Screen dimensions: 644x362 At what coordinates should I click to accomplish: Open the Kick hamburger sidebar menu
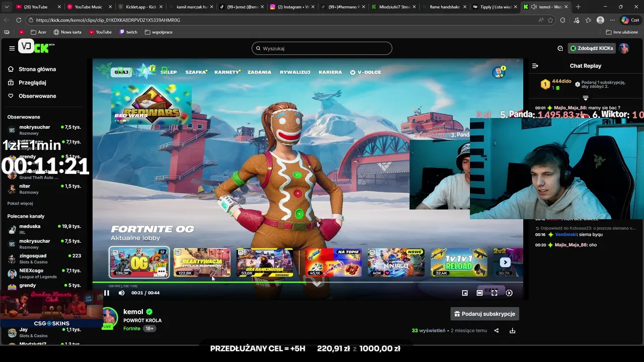[12, 48]
